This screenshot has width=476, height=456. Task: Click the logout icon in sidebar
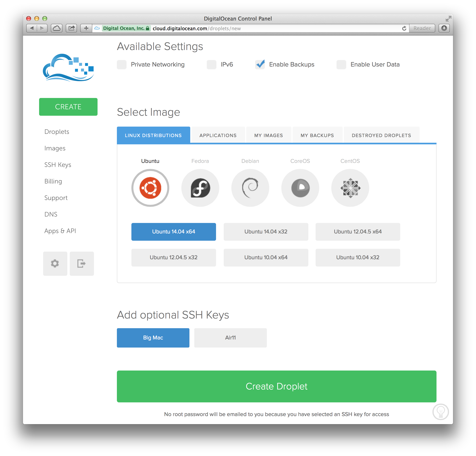[x=82, y=263]
